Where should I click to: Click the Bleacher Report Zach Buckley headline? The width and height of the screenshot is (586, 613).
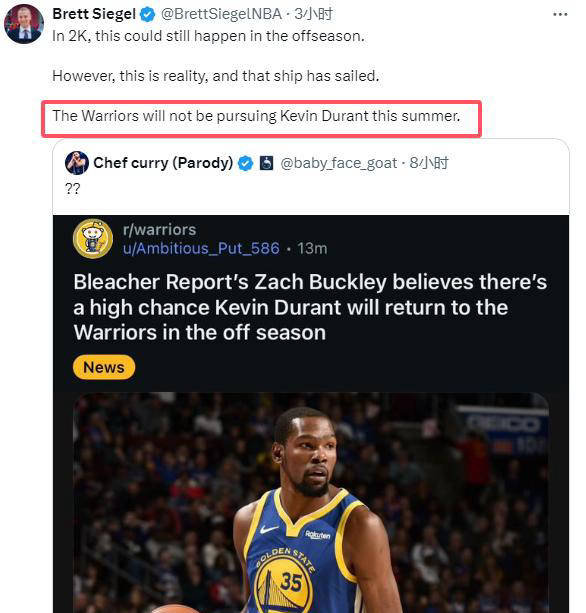310,307
